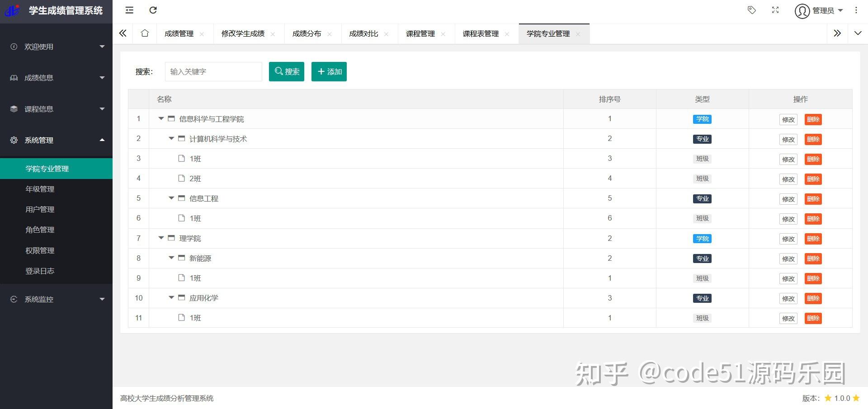Click the refresh icon in the top toolbar
This screenshot has height=409, width=868.
tap(153, 10)
